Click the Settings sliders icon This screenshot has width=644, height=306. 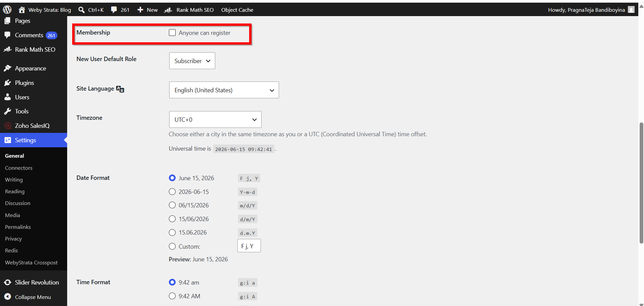pos(7,140)
